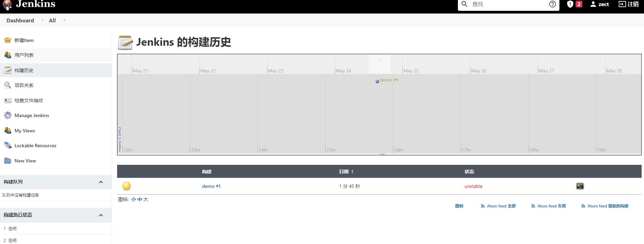Click the 1 分 45 秒 date cell

click(x=350, y=186)
